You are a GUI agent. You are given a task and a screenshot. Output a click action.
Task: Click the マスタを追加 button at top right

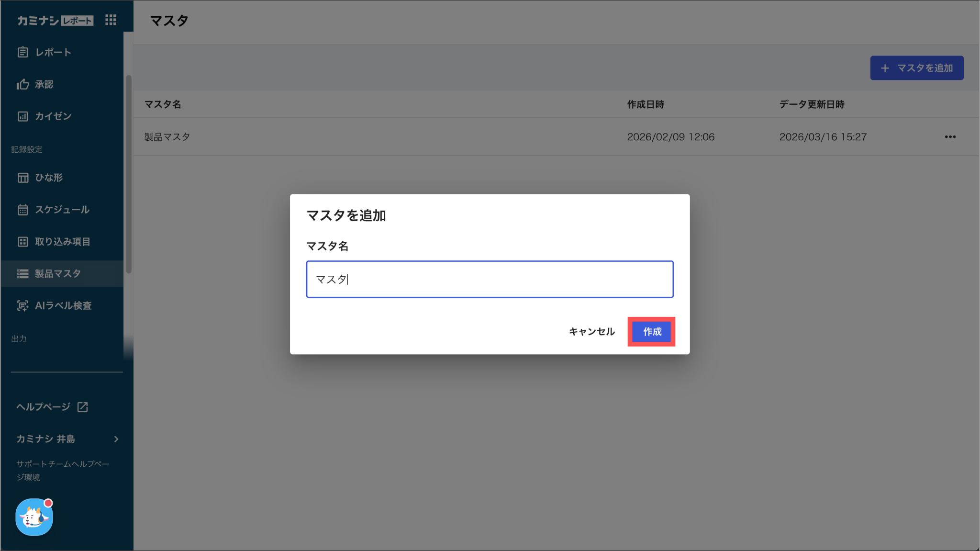point(916,68)
